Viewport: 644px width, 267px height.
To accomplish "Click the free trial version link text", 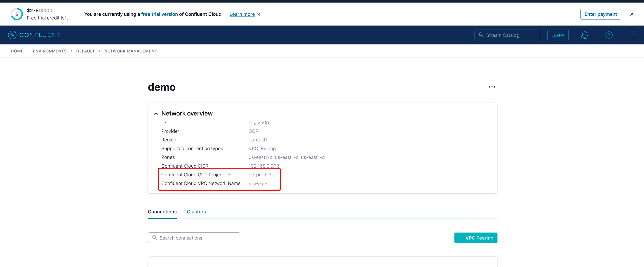I will (x=159, y=14).
